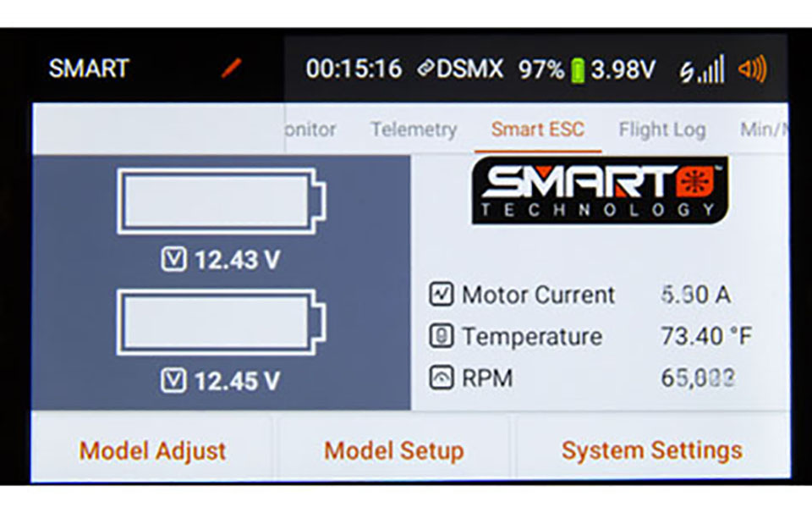
Task: Tap the RPM numeric value
Action: (x=698, y=378)
